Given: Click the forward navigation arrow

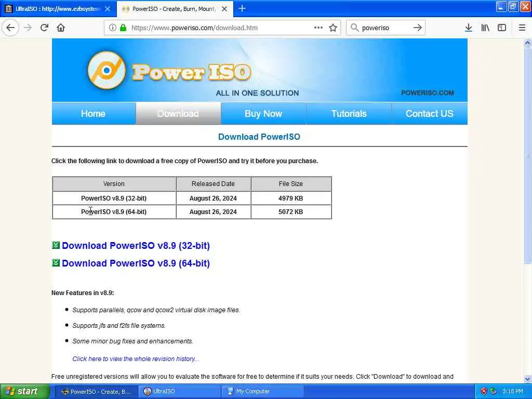Looking at the screenshot, I should pos(28,28).
